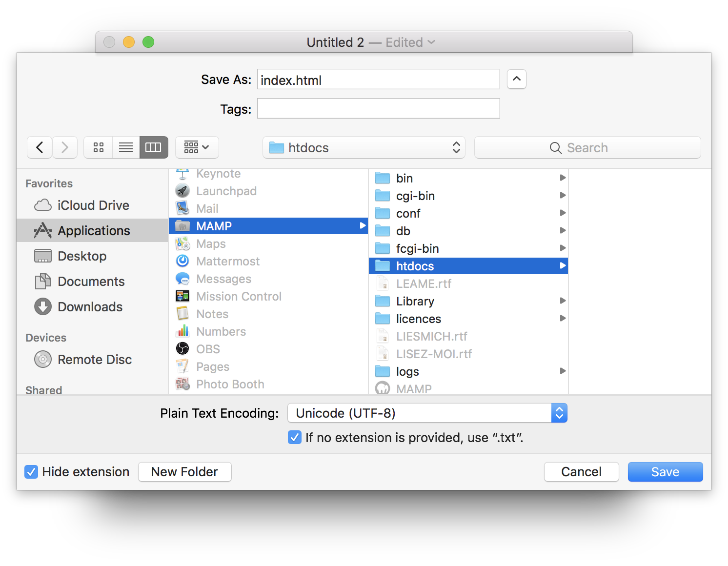Switch to list view mode
728x566 pixels.
point(126,147)
